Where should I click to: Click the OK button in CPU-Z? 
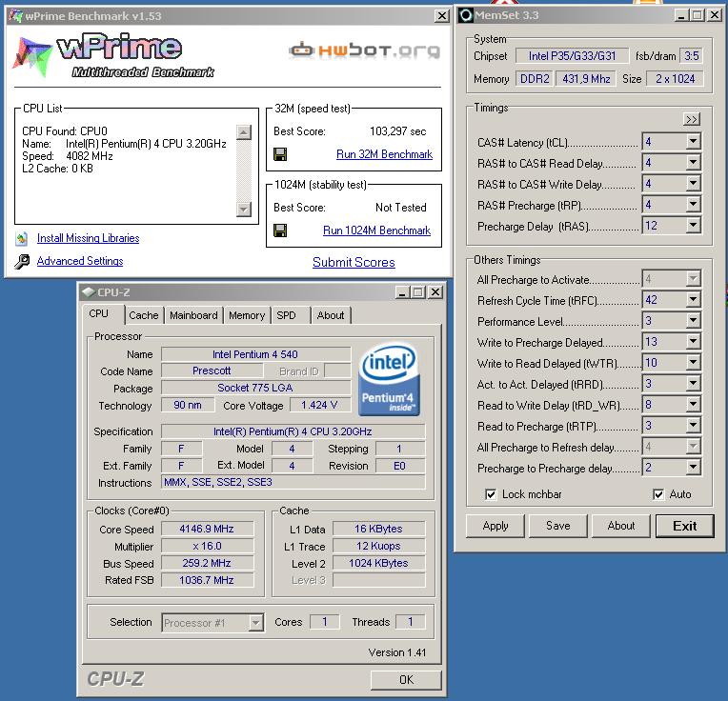pyautogui.click(x=406, y=680)
